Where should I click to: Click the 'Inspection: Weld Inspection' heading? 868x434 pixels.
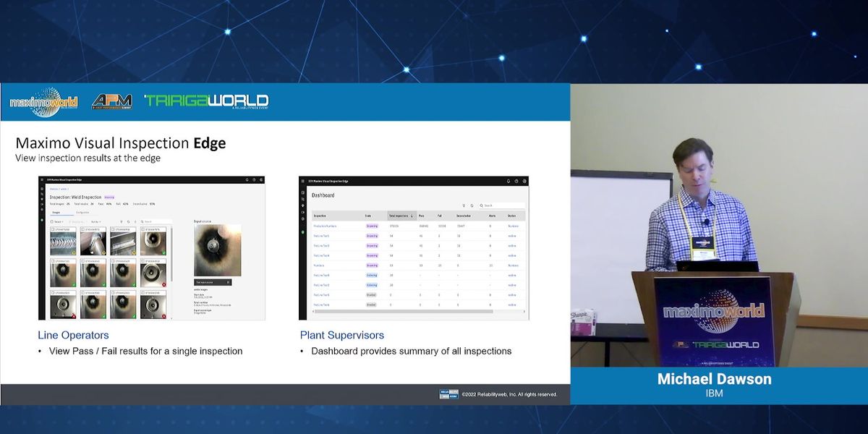click(x=75, y=197)
